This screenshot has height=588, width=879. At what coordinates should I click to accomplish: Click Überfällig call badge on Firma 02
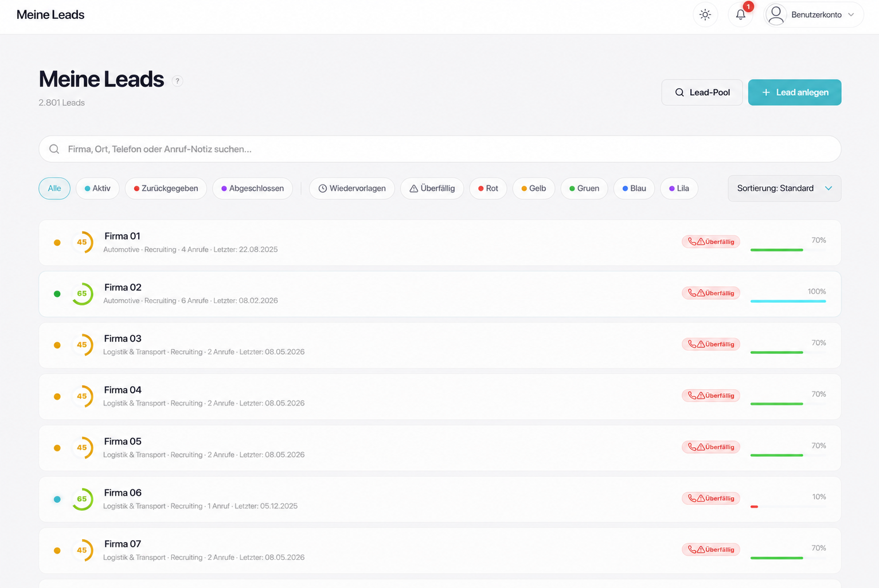pos(711,293)
